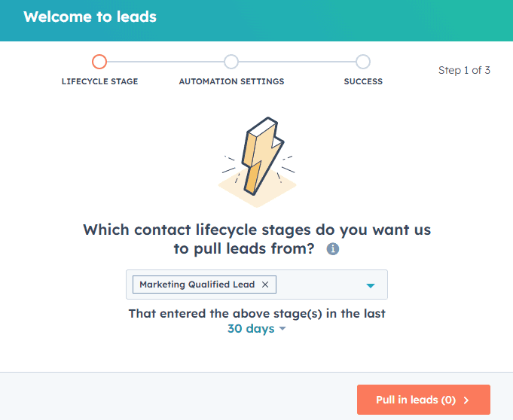Click the caret next to 30 days
The width and height of the screenshot is (513, 420).
pyautogui.click(x=282, y=328)
